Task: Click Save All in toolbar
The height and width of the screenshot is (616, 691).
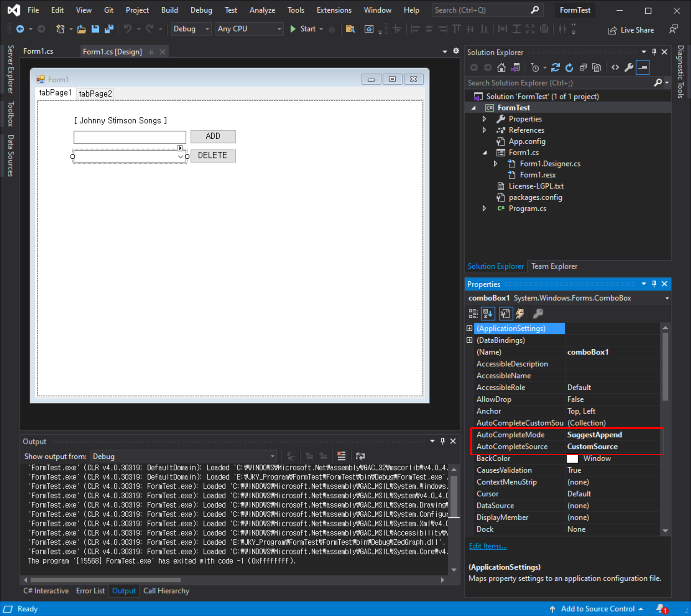Action: (x=109, y=29)
